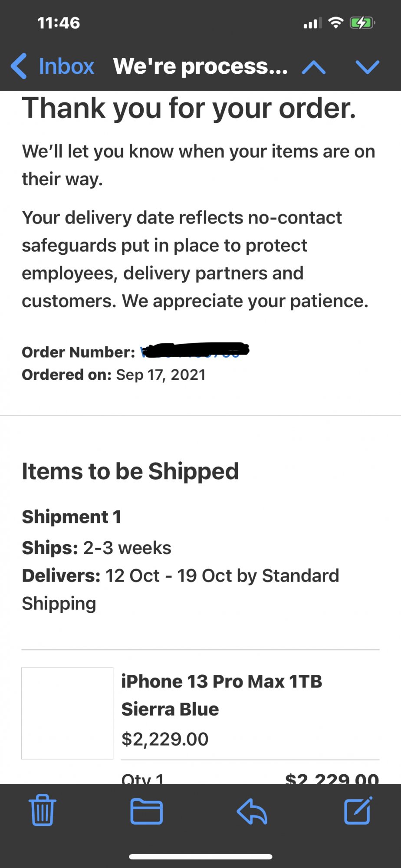The height and width of the screenshot is (868, 401).
Task: Tap the "We're process..." subject title
Action: (x=200, y=66)
